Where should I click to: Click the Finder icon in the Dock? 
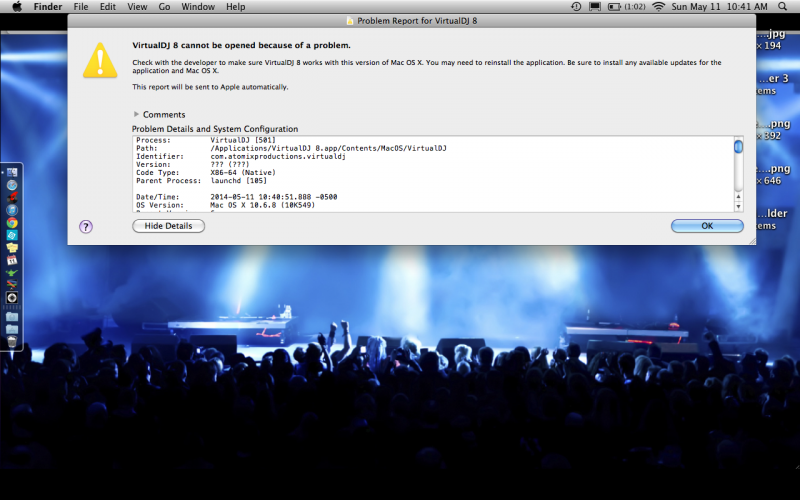coord(12,172)
